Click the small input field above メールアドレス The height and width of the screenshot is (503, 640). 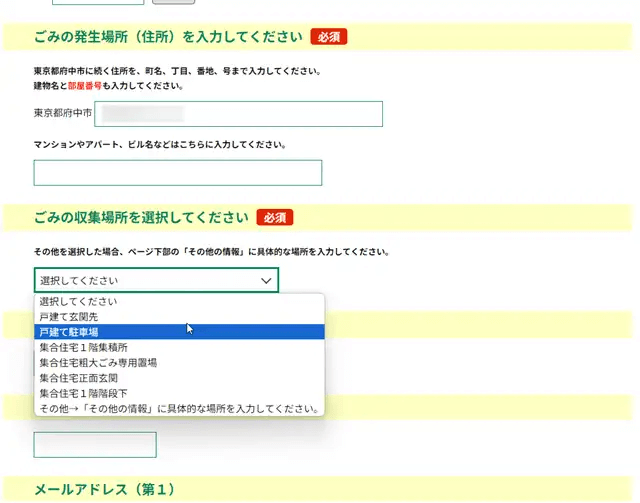[x=95, y=445]
